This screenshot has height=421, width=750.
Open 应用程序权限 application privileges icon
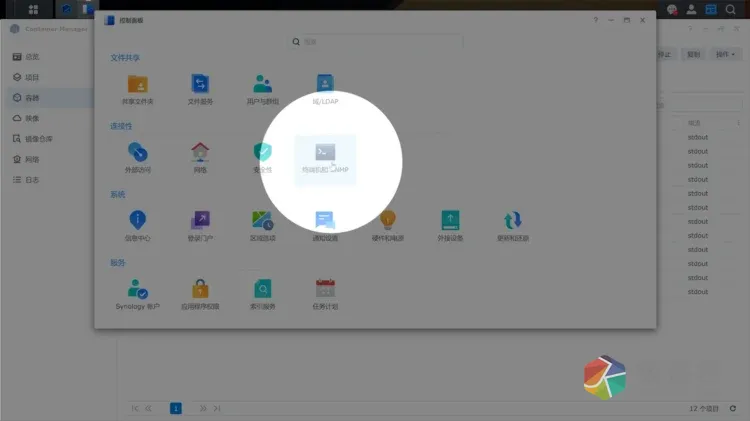point(200,293)
